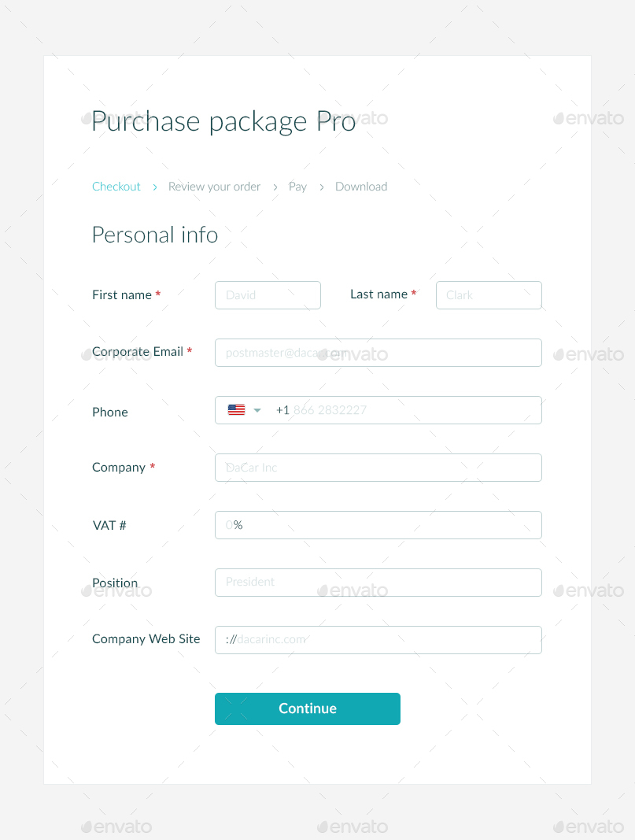Screen dimensions: 635x840
Task: Click the chevron before the Pay step
Action: 275,187
